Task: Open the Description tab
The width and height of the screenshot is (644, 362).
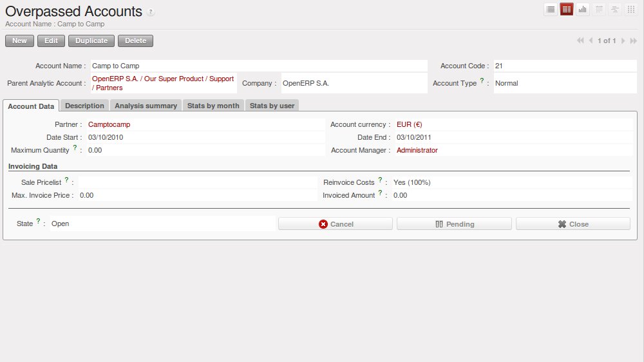Action: [84, 106]
